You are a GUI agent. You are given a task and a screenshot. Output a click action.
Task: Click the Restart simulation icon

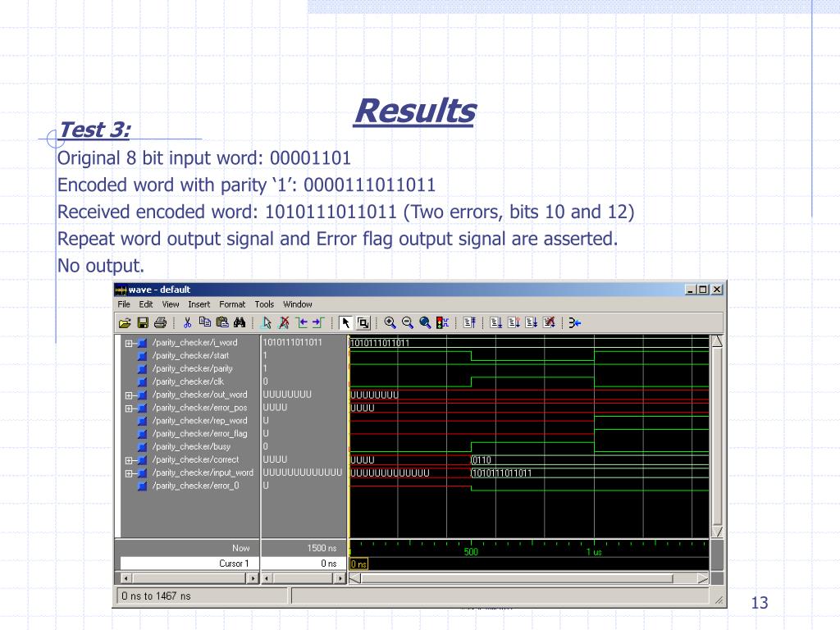tap(469, 323)
